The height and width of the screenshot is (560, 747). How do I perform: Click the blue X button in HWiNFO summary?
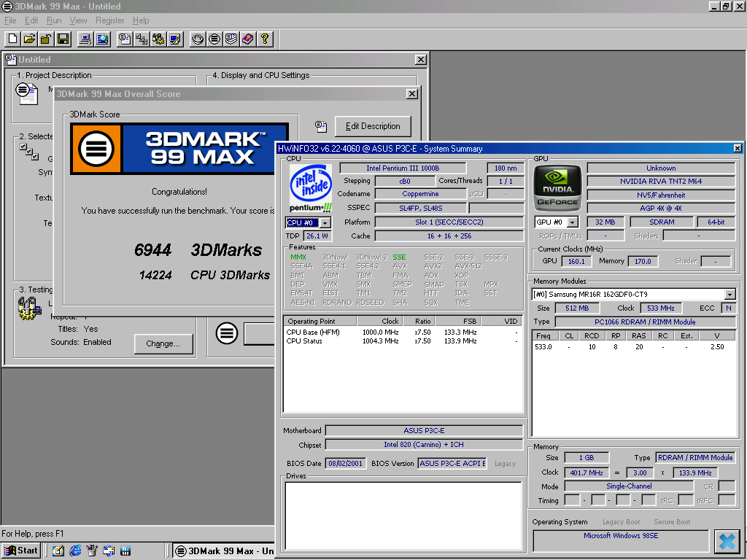[x=727, y=541]
